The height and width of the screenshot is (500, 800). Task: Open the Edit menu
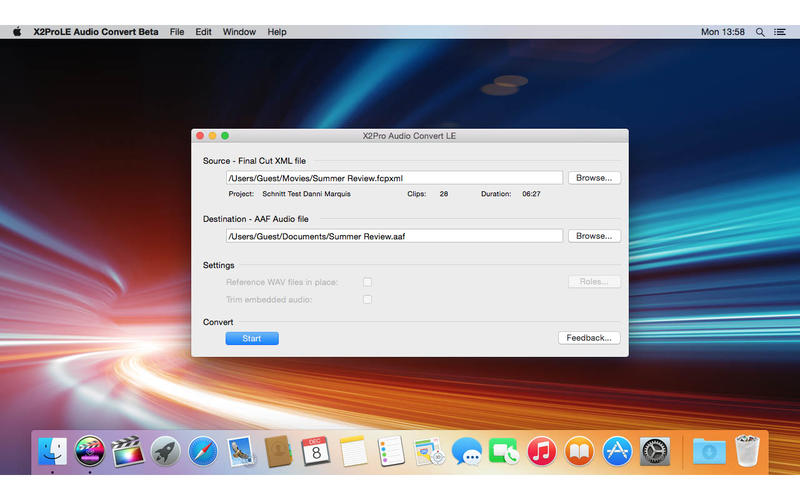pyautogui.click(x=203, y=32)
